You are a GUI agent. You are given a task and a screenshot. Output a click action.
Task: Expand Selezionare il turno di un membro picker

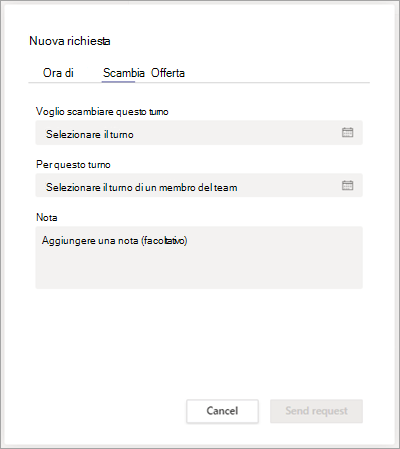tap(199, 185)
